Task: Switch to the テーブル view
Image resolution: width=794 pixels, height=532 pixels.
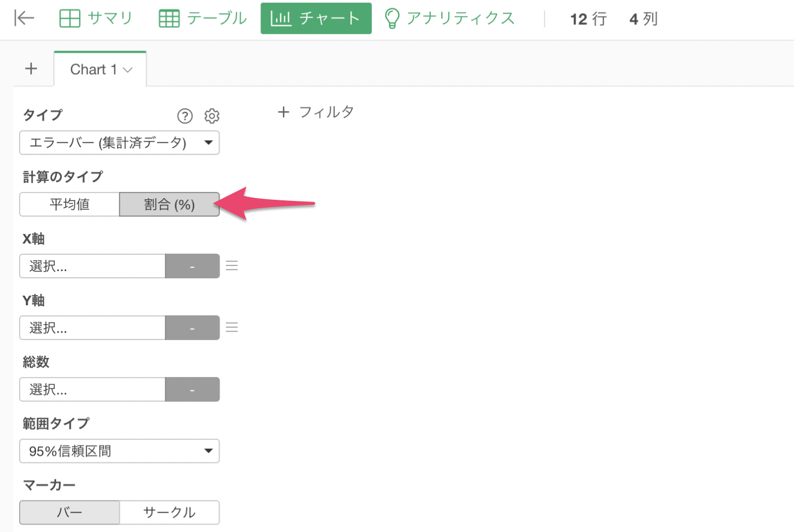Action: [x=203, y=19]
